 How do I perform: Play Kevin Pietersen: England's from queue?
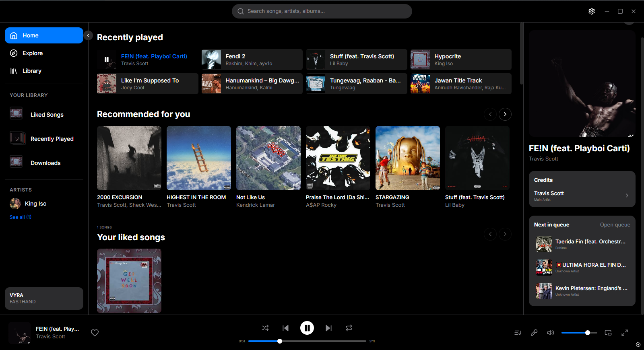582,291
